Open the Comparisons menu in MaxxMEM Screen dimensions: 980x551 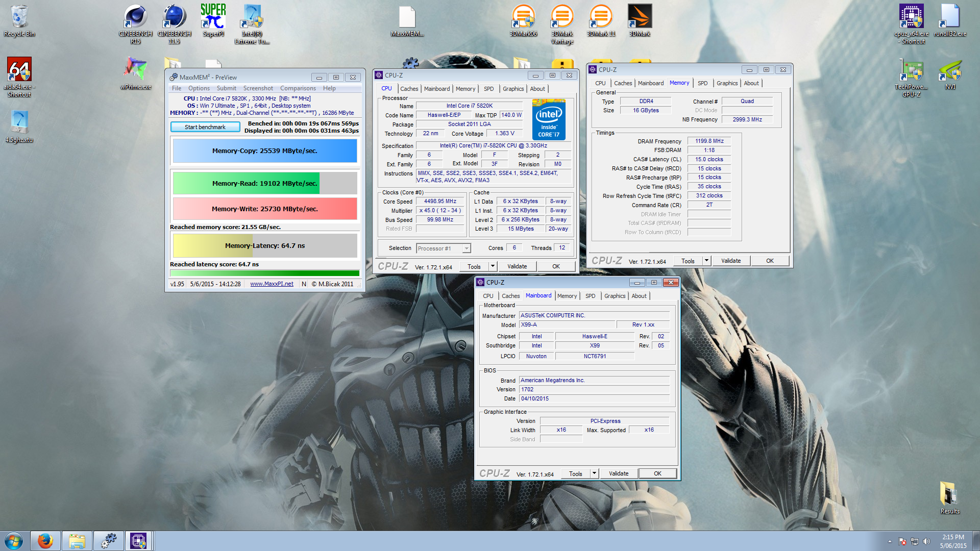pyautogui.click(x=298, y=88)
